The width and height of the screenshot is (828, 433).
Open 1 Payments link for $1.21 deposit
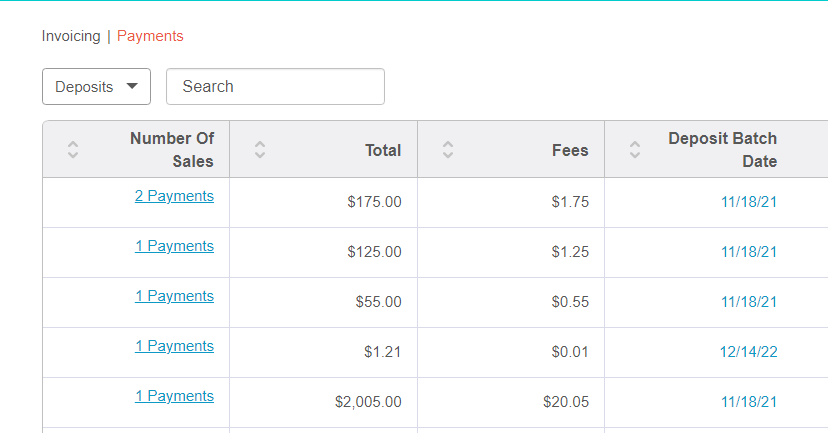(x=174, y=346)
